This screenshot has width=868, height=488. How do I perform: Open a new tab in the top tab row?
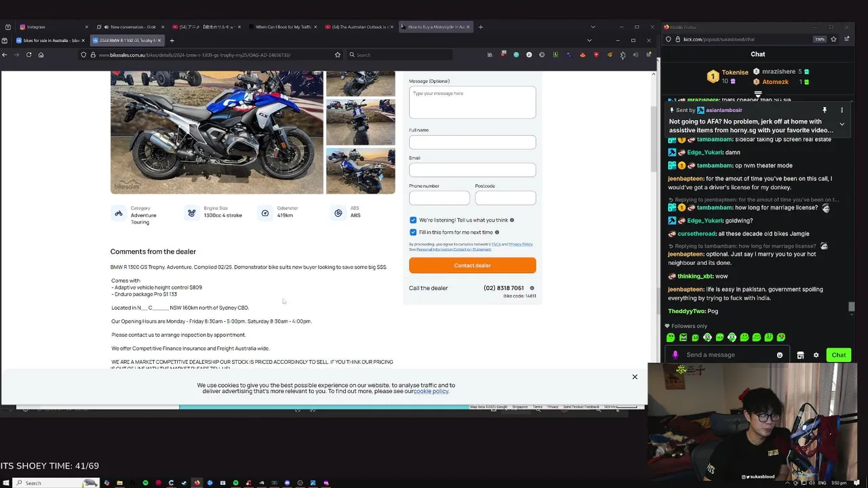pos(481,27)
